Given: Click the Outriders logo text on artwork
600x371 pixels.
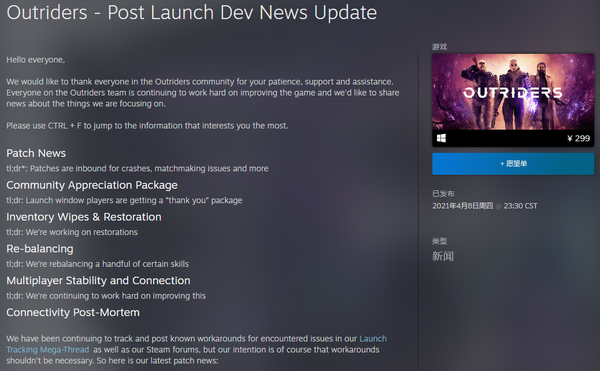Looking at the screenshot, I should tap(513, 93).
